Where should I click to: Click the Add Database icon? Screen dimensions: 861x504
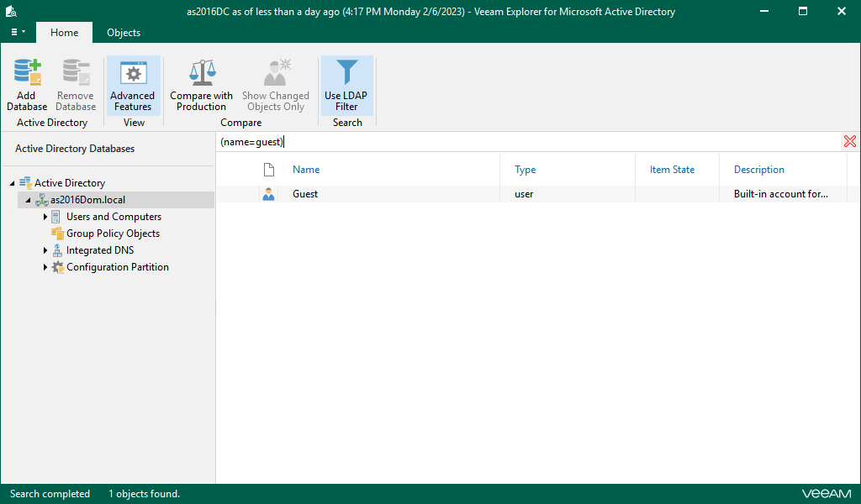coord(27,72)
